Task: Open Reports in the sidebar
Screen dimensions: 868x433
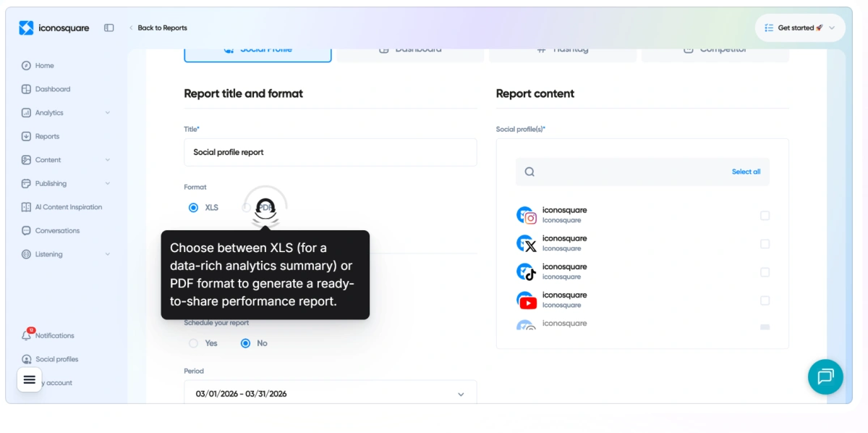Action: tap(47, 136)
